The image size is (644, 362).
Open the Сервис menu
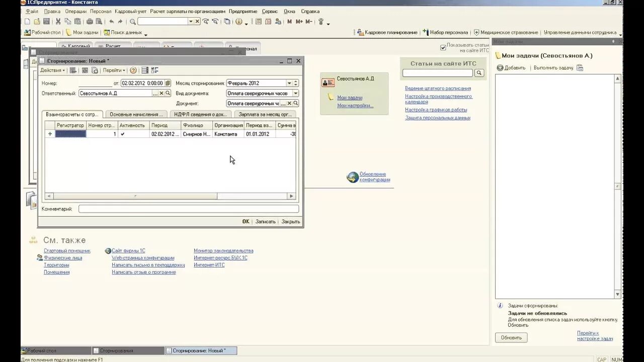point(270,11)
